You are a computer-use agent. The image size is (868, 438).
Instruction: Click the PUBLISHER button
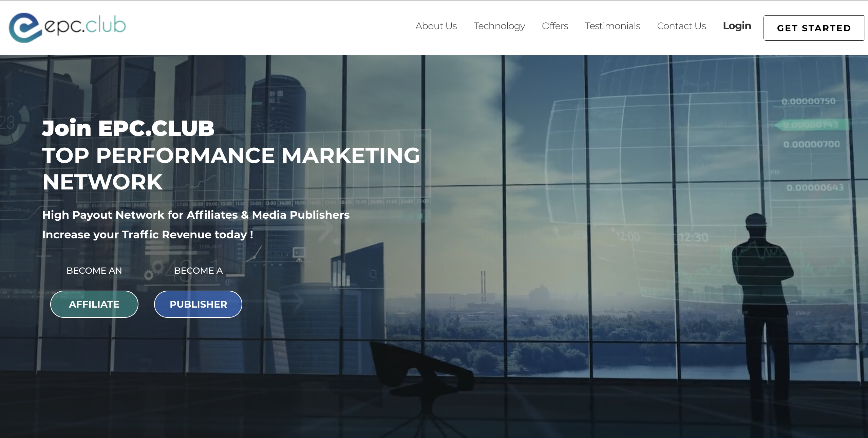(x=198, y=304)
